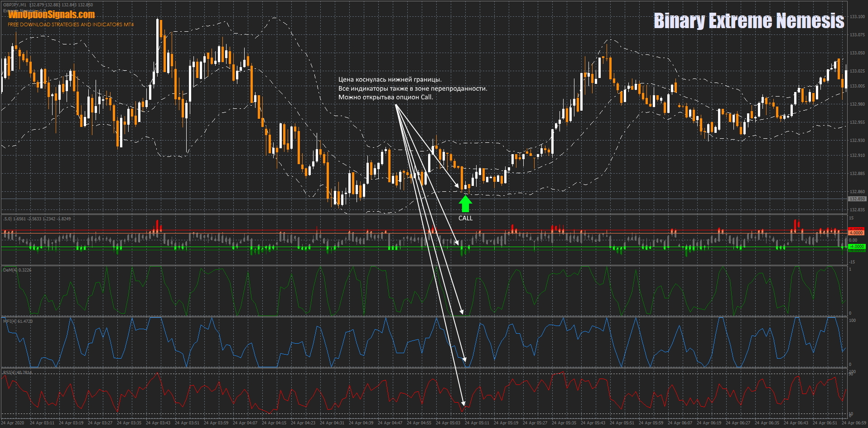
Task: Click the 24 Apr 04:31 time label
Action: 332,423
